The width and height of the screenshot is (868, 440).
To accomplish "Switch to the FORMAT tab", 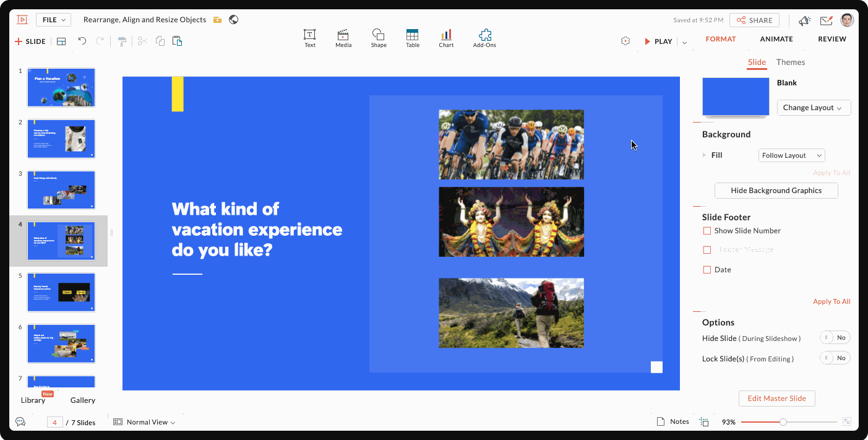I will click(x=721, y=39).
